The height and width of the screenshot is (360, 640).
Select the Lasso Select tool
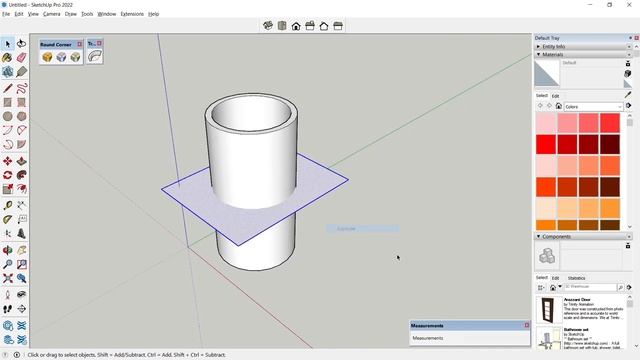pyautogui.click(x=22, y=44)
